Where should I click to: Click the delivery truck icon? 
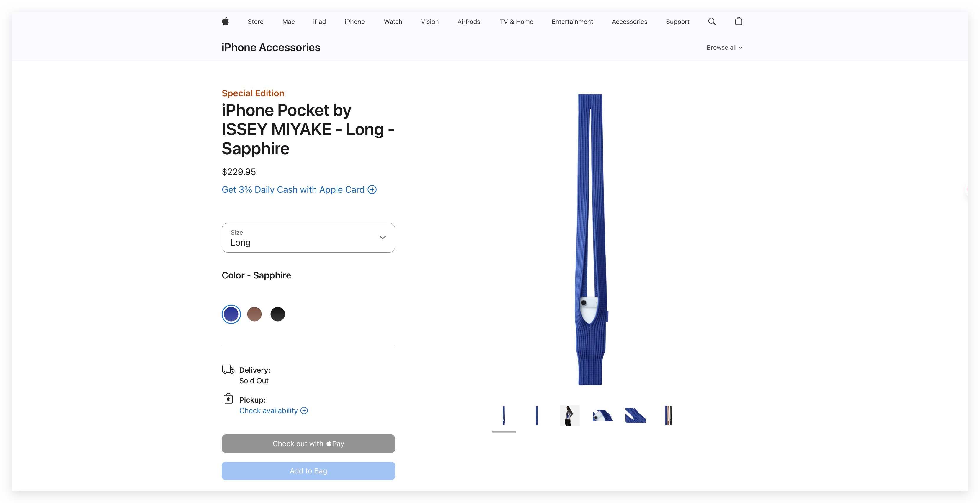(228, 369)
